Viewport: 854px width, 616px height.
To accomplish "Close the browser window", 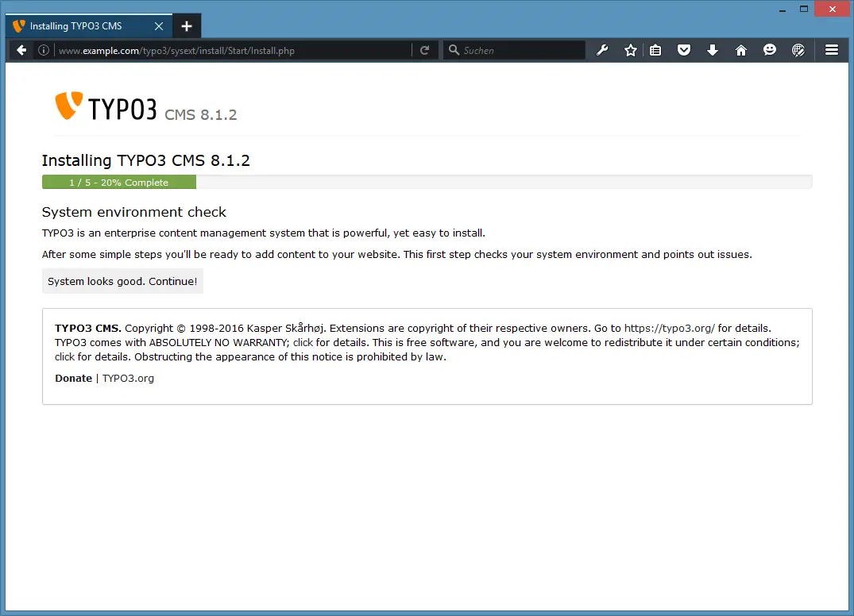I will pos(833,10).
